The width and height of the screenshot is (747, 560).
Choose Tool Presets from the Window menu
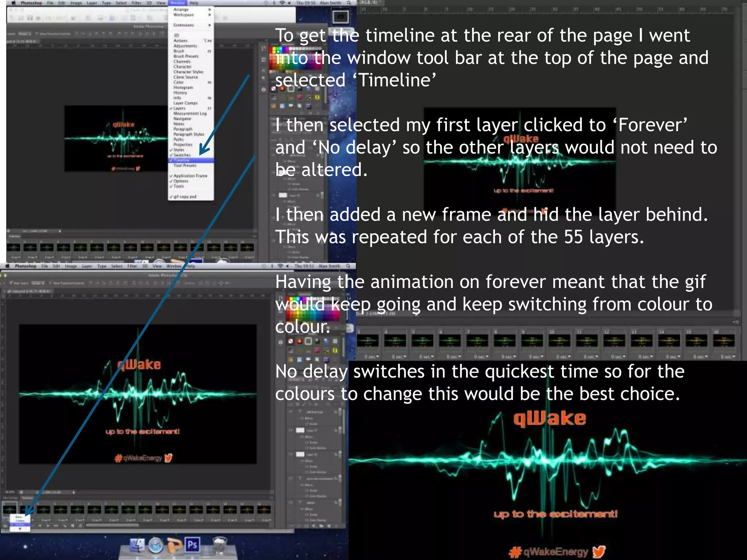coord(185,166)
